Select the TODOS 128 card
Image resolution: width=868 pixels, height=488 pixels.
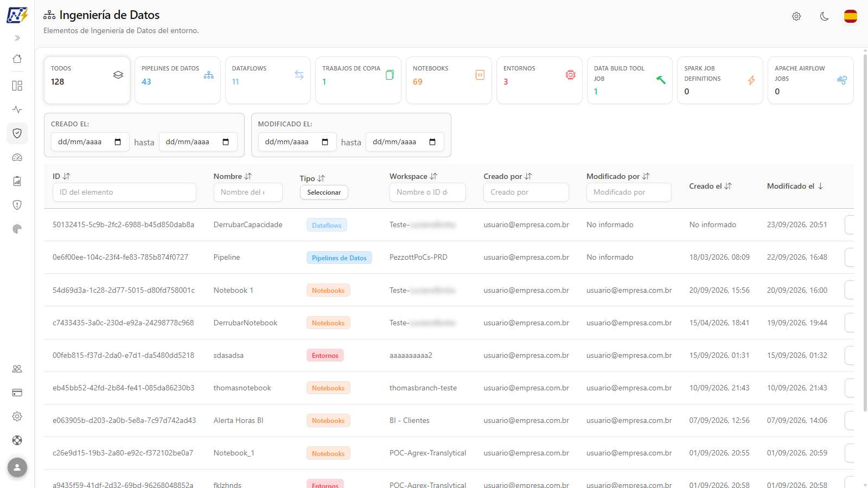point(87,80)
